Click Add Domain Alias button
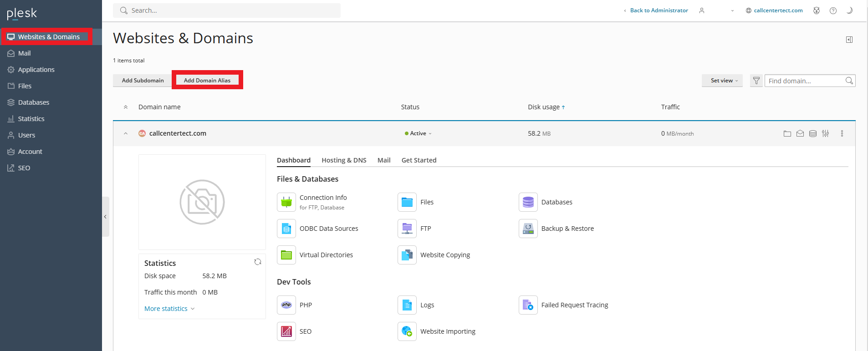868x351 pixels. [207, 81]
